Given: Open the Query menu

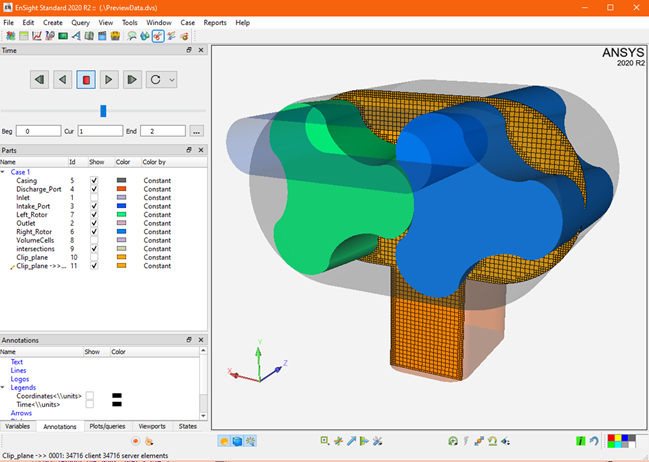Looking at the screenshot, I should pos(80,23).
